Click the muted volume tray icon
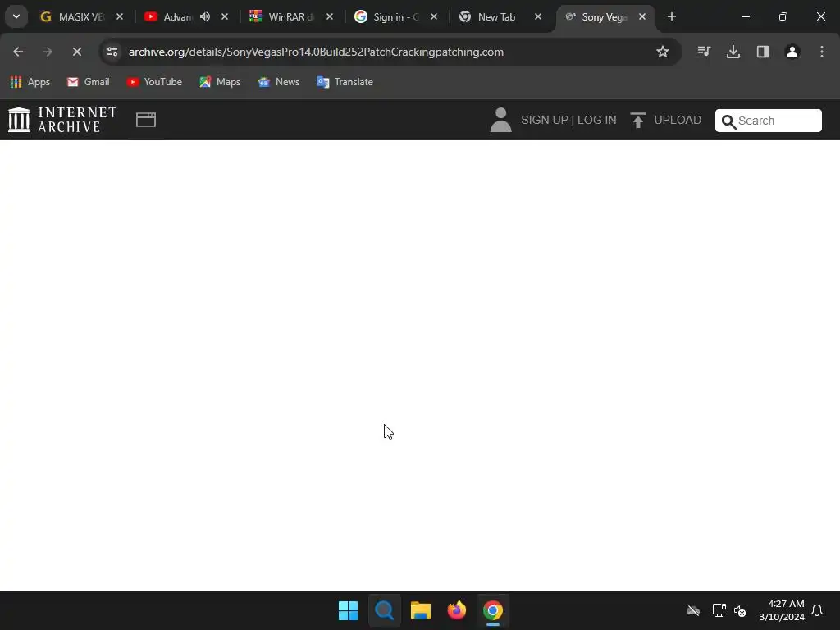840x630 pixels. [740, 610]
